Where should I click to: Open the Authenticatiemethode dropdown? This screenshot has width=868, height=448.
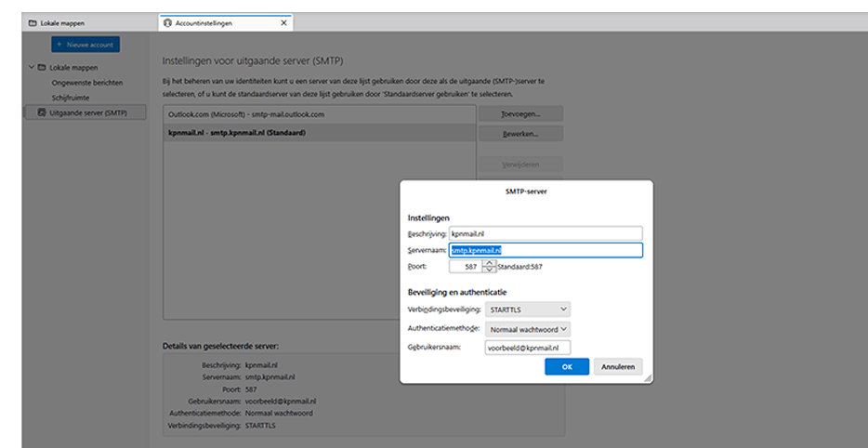pos(528,329)
